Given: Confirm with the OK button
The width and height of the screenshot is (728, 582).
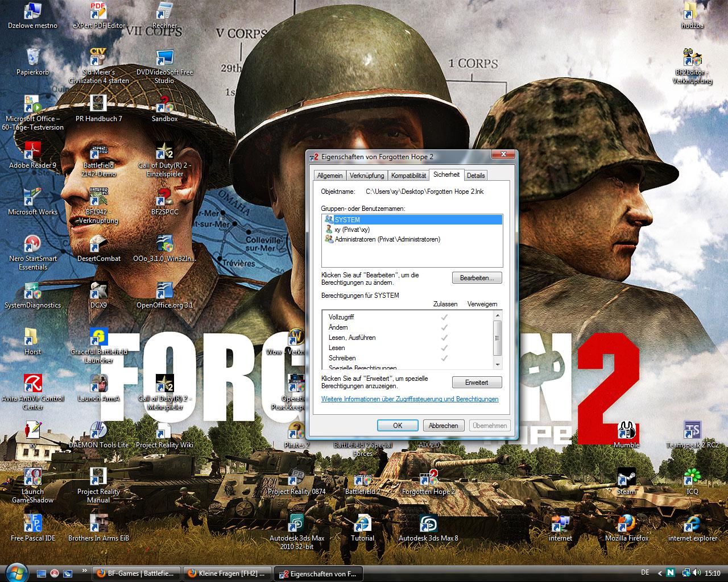Looking at the screenshot, I should [398, 425].
